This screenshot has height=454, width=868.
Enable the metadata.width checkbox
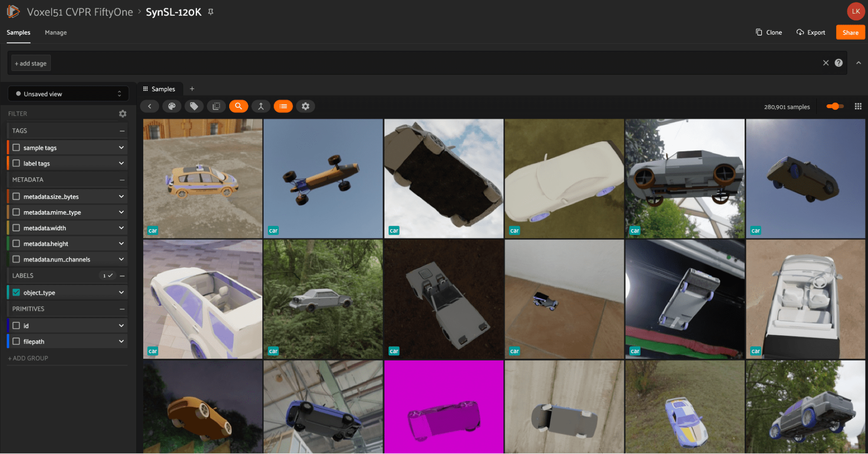click(16, 228)
